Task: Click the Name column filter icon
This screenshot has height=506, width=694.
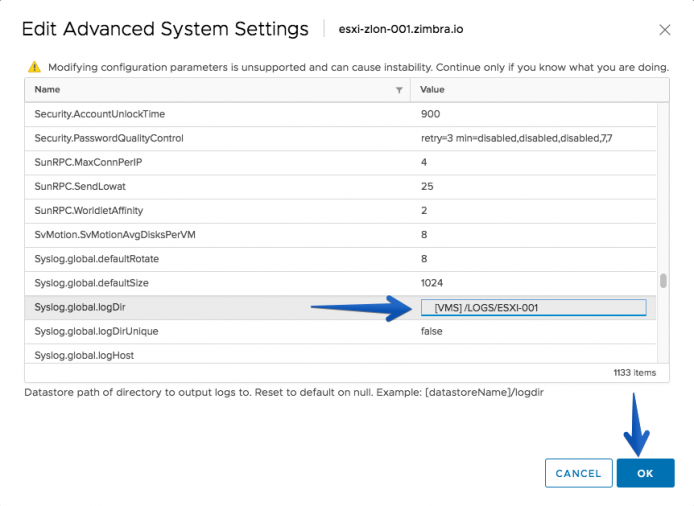Action: pos(399,90)
